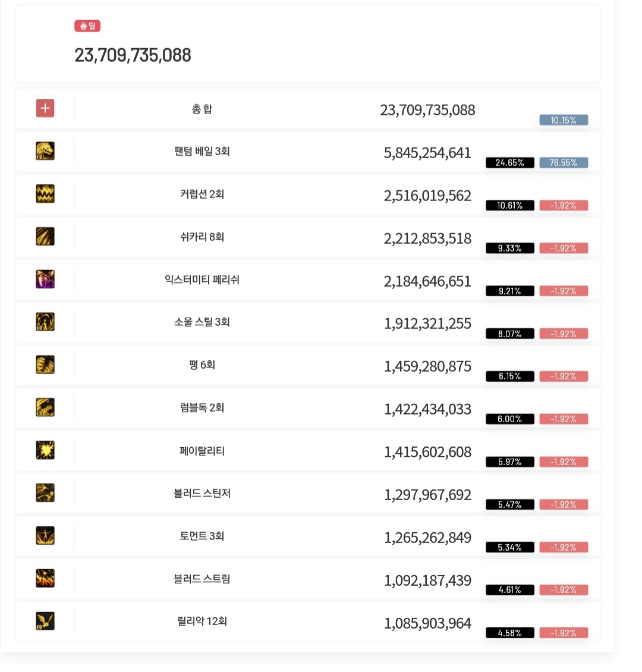Click the 커럽션 2회 row label
Viewport: 642px width, 672px height.
202,194
